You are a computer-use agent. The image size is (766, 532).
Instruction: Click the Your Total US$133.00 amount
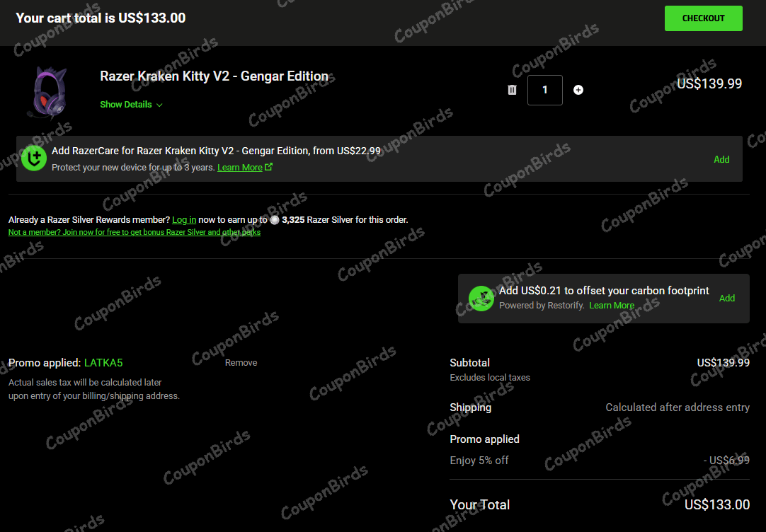click(x=716, y=504)
